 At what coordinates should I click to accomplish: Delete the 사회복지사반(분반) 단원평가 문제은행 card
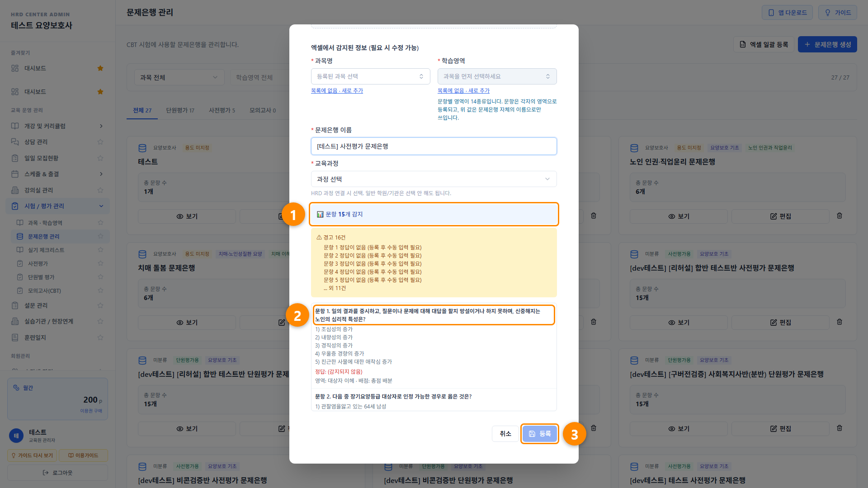840,428
